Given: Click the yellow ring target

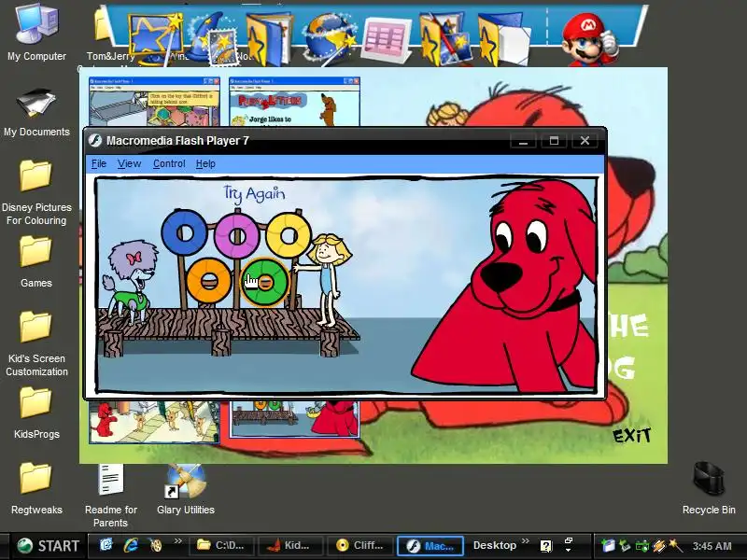Looking at the screenshot, I should pyautogui.click(x=288, y=235).
